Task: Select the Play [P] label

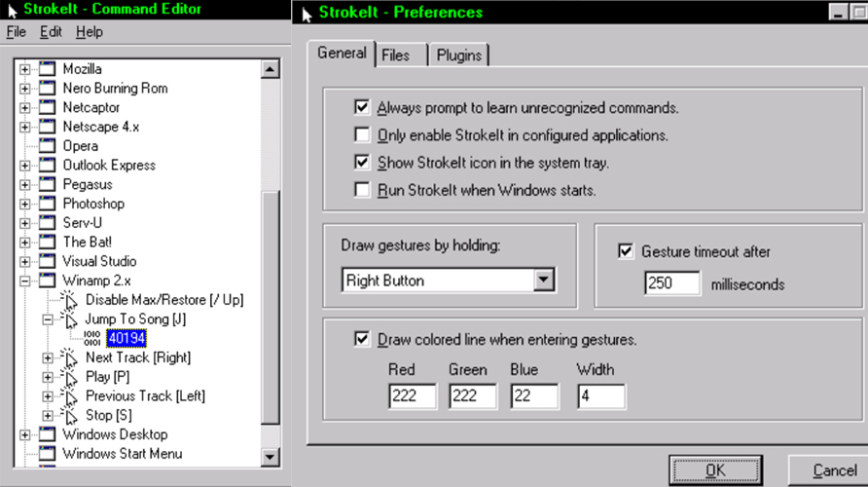Action: [107, 377]
